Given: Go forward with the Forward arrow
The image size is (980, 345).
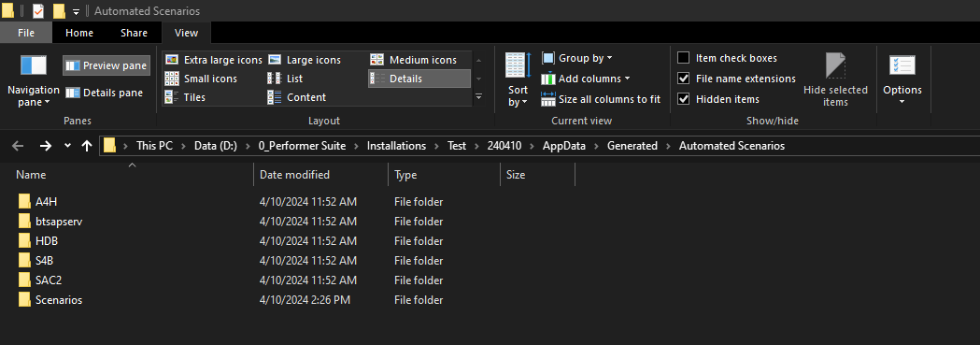Looking at the screenshot, I should tap(45, 146).
